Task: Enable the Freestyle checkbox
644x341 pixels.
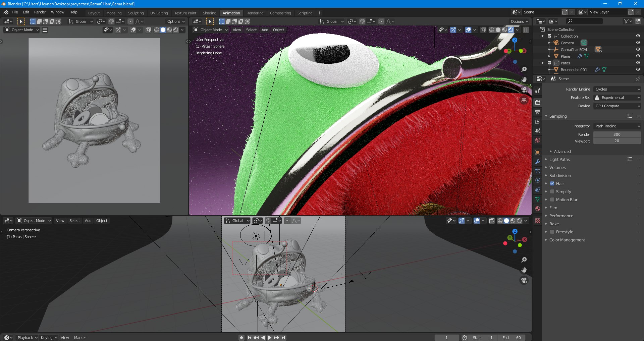Action: pyautogui.click(x=552, y=232)
